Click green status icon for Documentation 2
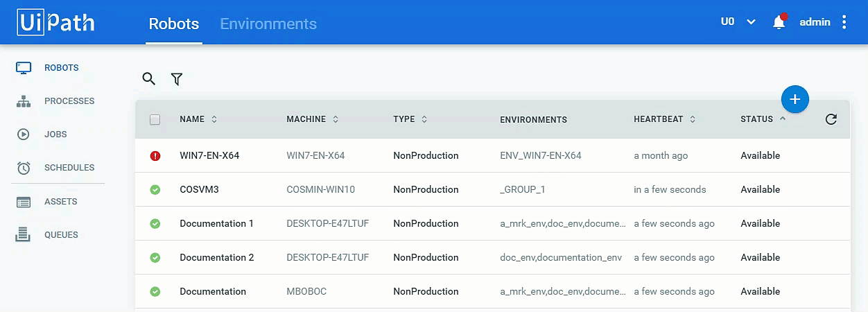Screen dimensions: 868x312 tap(155, 258)
